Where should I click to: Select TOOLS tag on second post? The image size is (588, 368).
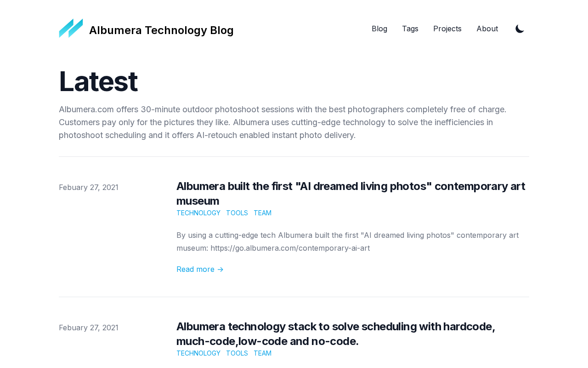(x=237, y=353)
